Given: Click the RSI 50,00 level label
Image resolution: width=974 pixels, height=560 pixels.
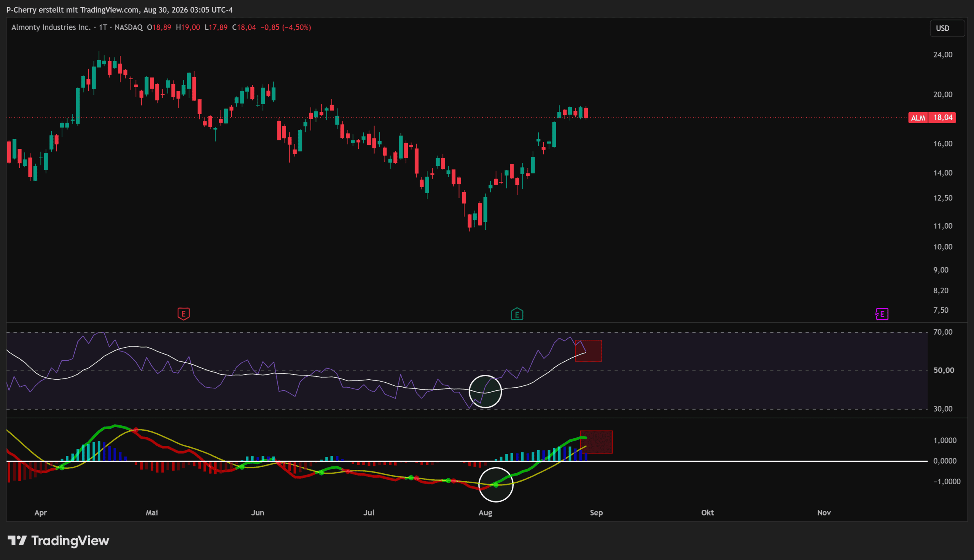Looking at the screenshot, I should [944, 371].
